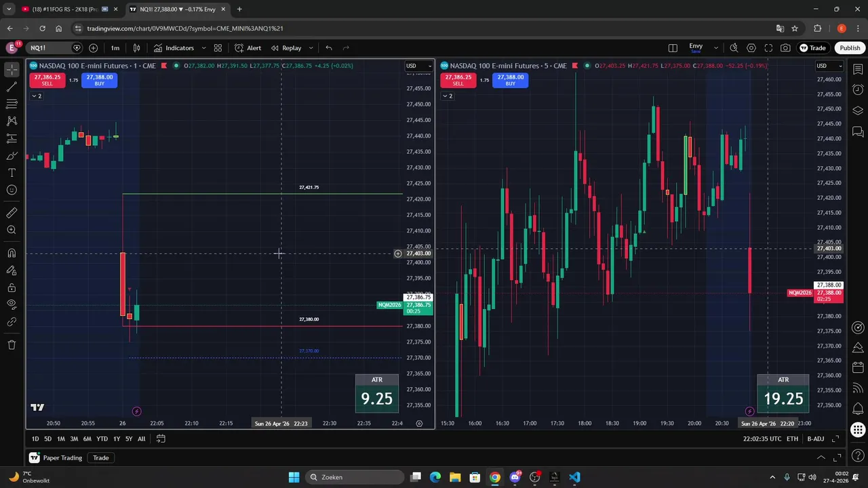Select the Text annotation tool

[12, 173]
